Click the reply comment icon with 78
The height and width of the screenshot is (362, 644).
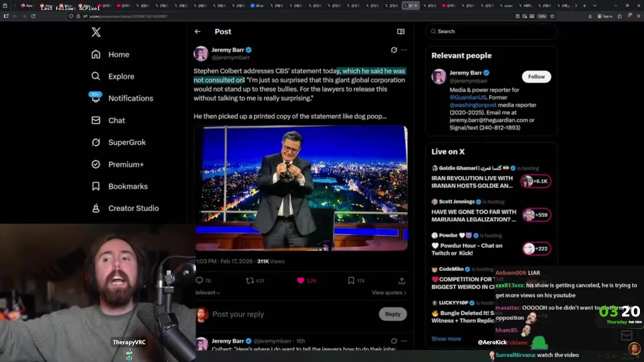point(199,281)
